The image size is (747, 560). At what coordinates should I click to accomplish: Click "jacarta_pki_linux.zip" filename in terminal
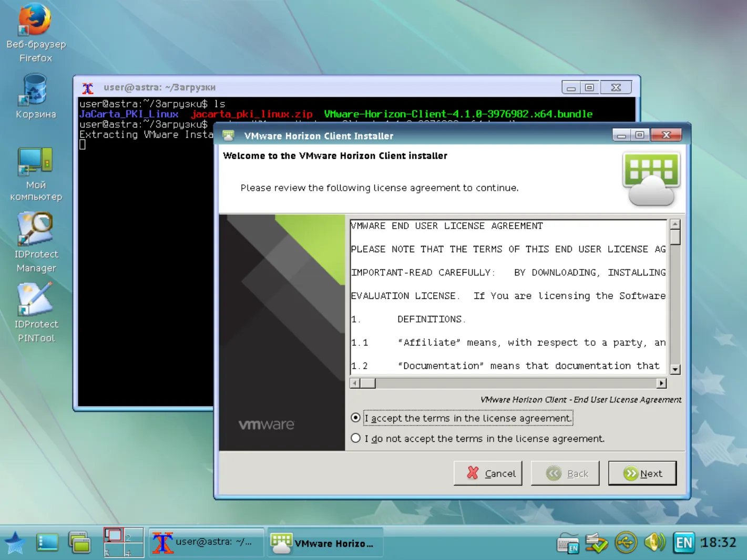pos(251,114)
